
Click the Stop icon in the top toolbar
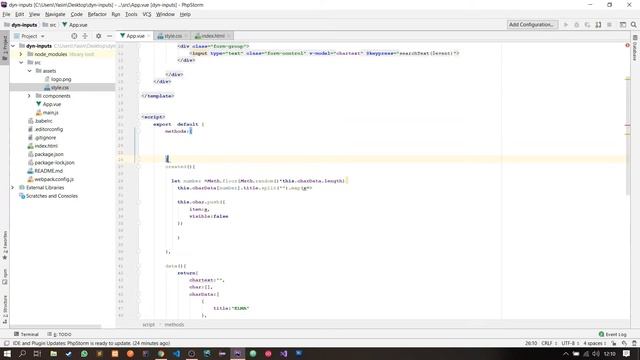609,25
